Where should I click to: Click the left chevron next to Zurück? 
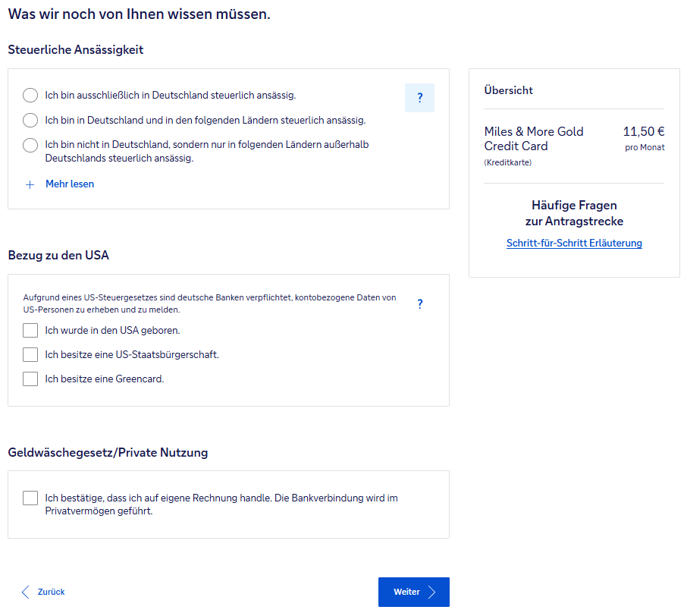(26, 592)
